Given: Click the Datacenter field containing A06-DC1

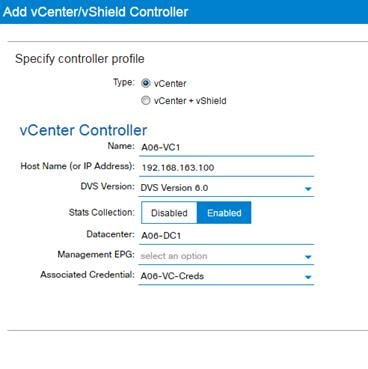Looking at the screenshot, I should pos(226,236).
